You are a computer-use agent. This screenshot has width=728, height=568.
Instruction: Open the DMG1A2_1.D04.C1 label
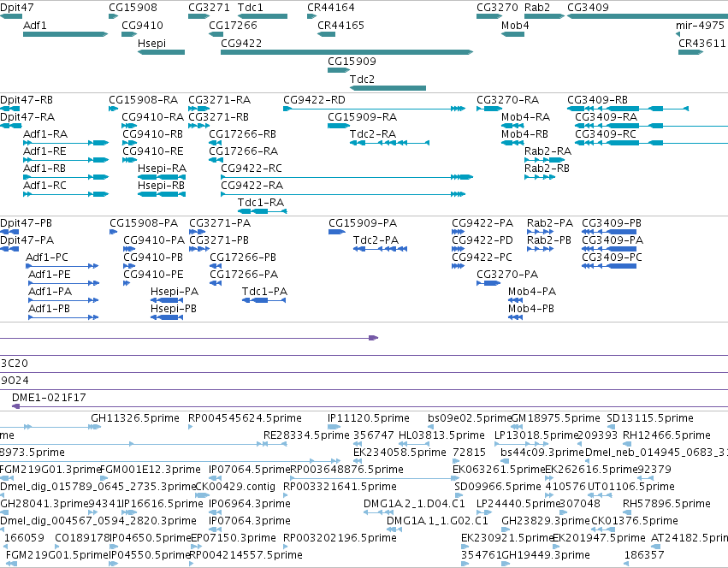pyautogui.click(x=414, y=504)
